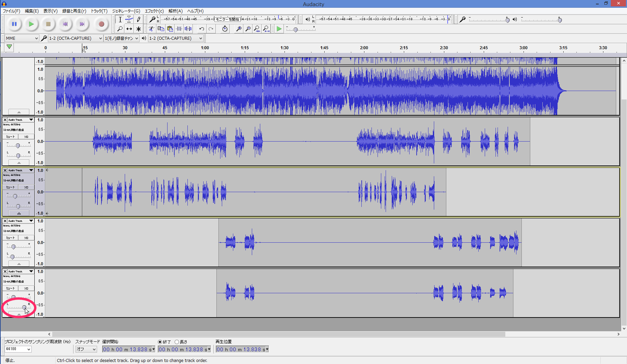Screen dimensions: 627x364
Task: Click モニターを開始 on the recording meter
Action: 227,19
